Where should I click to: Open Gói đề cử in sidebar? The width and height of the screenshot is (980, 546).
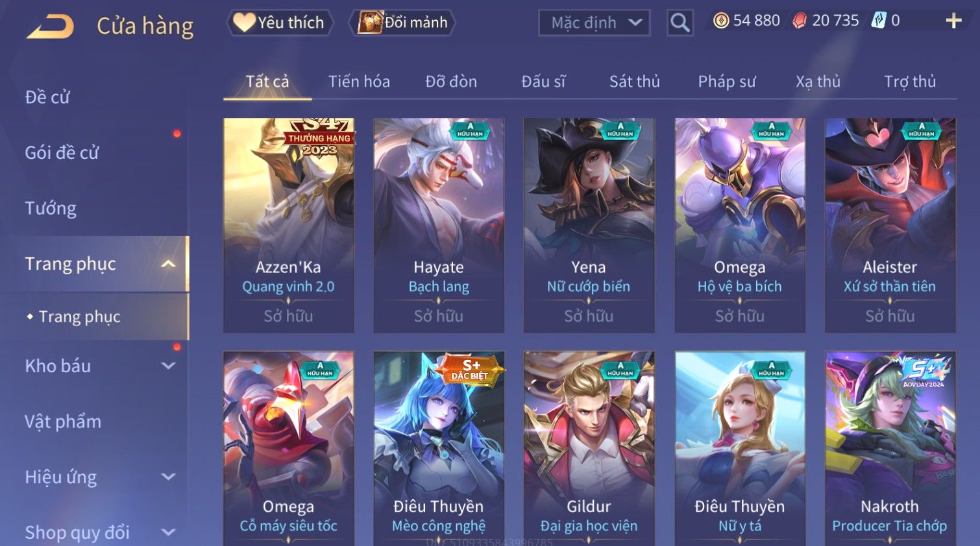click(x=62, y=153)
